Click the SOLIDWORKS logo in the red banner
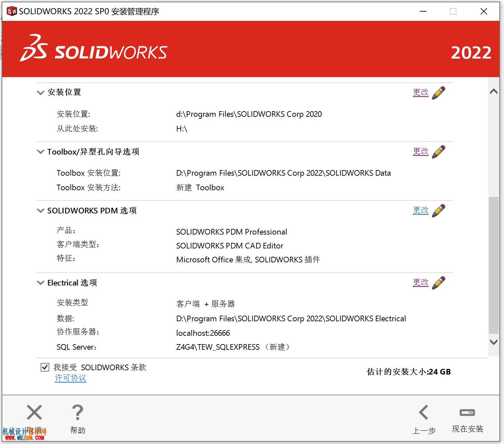 click(x=94, y=48)
